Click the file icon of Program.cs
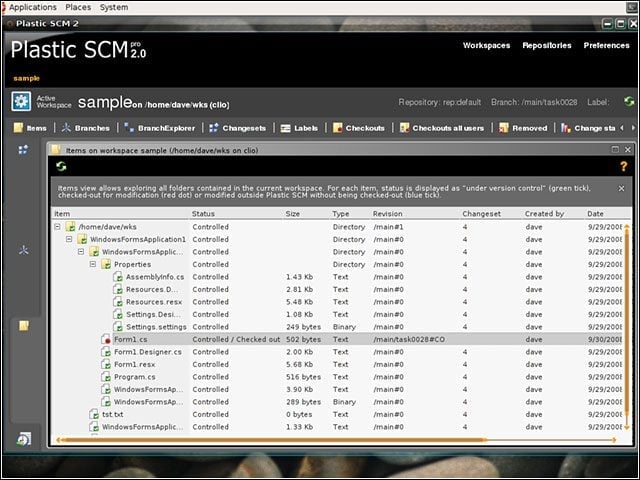 pos(106,377)
